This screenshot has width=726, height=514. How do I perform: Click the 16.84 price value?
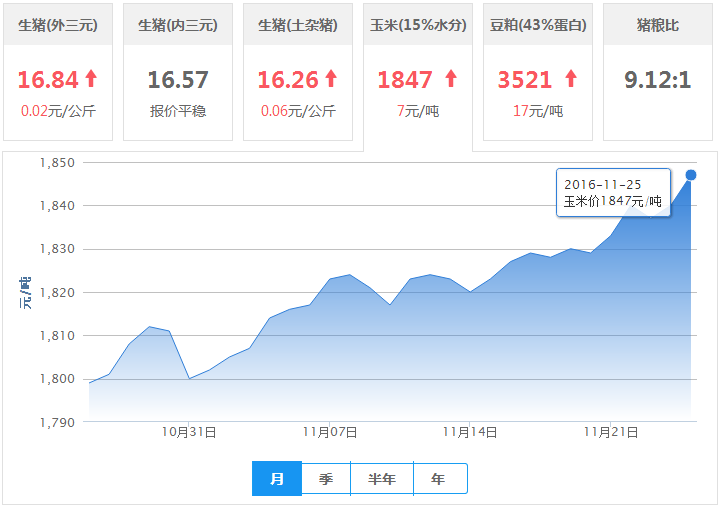48,80
